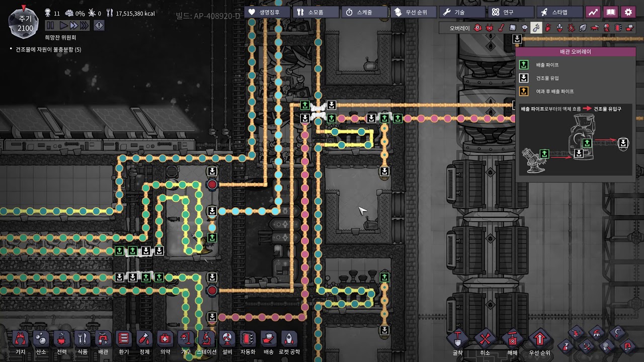This screenshot has width=644, height=362.
Task: Open the 생명징후 (Vitals) tab
Action: coord(268,12)
